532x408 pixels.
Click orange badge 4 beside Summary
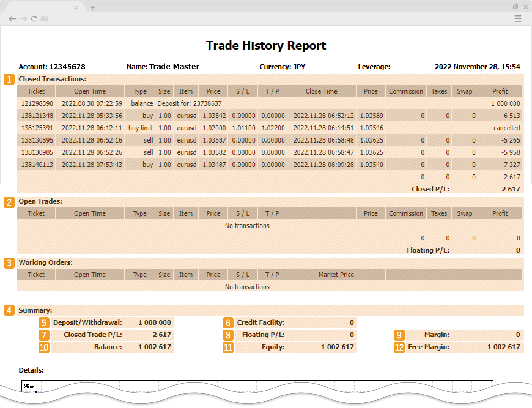[x=9, y=310]
